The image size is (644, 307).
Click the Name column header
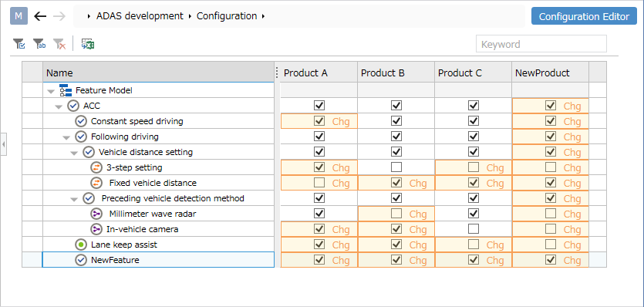(159, 73)
